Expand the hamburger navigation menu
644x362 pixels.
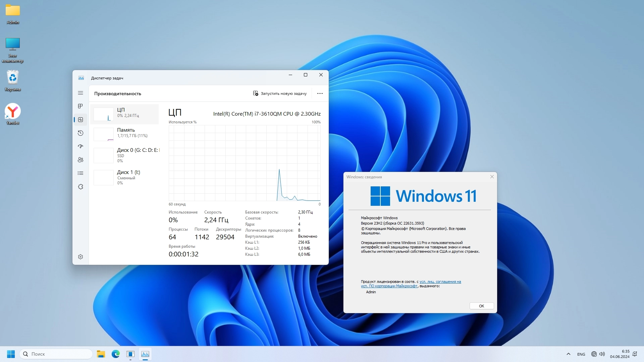[80, 93]
